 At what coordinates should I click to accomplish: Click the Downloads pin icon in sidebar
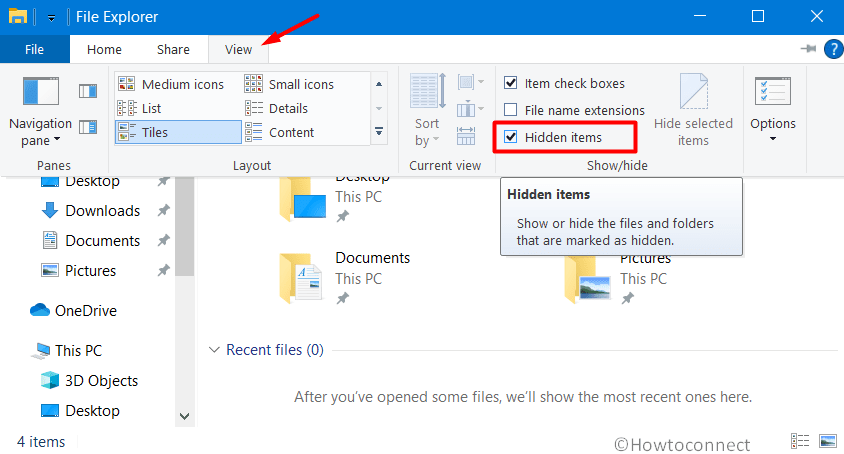164,210
